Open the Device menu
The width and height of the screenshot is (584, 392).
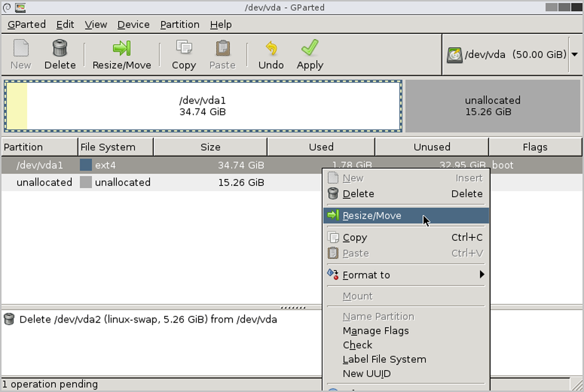coord(133,24)
